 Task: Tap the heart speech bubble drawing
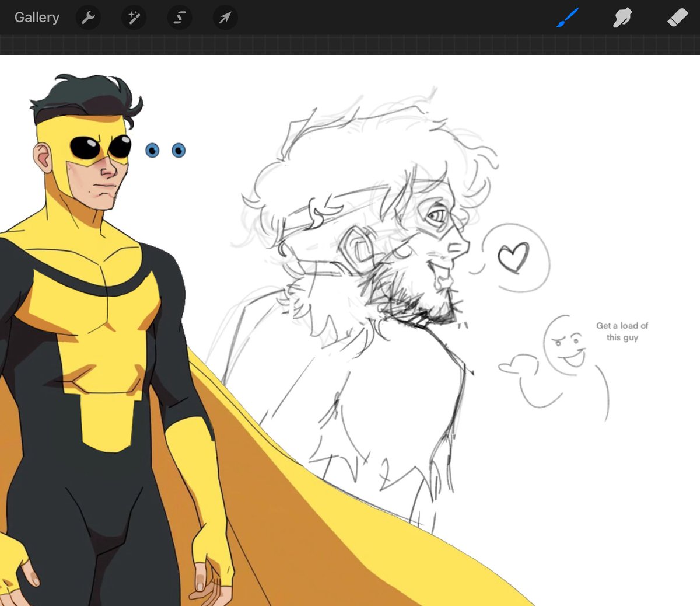point(515,257)
